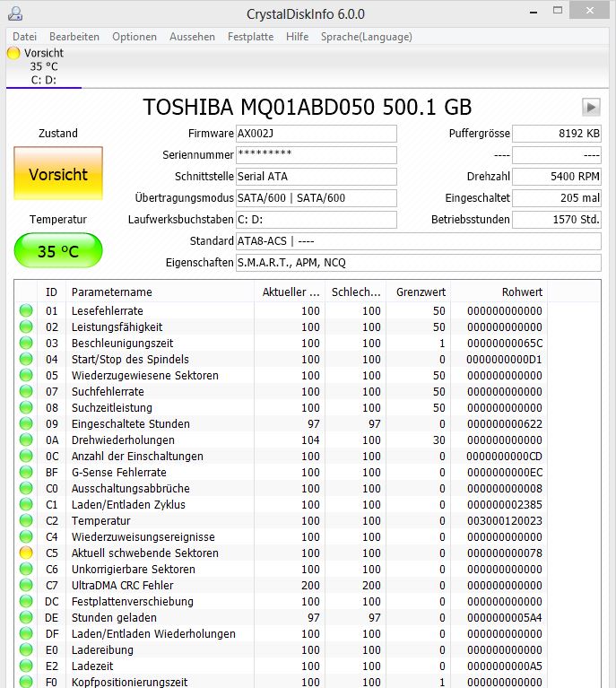Click the Rohwert column header
616x688 pixels.
(499, 292)
